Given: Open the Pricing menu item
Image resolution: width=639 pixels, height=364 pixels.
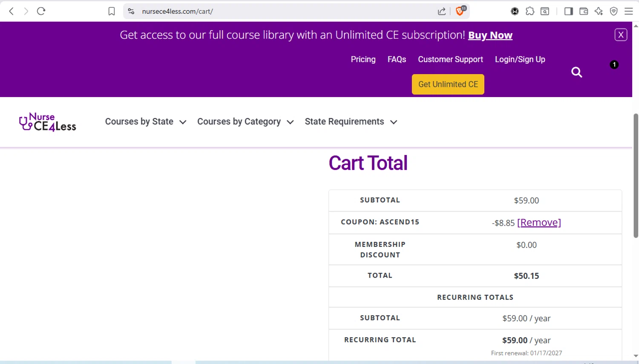Looking at the screenshot, I should (363, 60).
